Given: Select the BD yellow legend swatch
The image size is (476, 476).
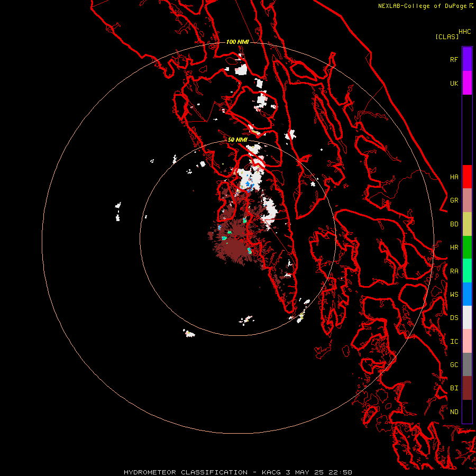Looking at the screenshot, I should (467, 224).
